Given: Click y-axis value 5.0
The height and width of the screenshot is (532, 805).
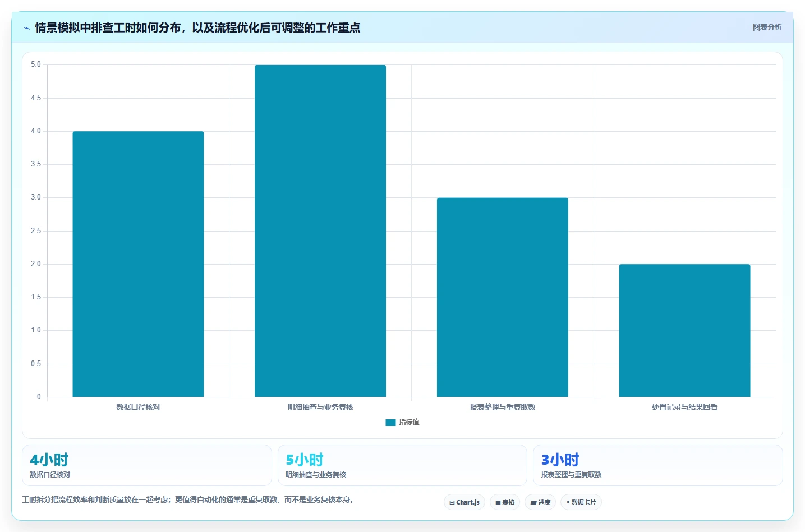Looking at the screenshot, I should click(x=36, y=64).
